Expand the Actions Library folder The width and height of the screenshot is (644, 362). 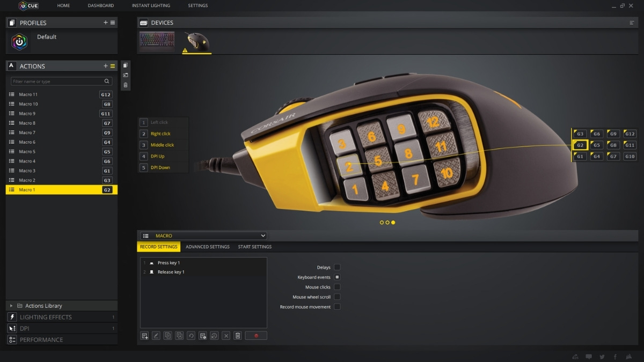pyautogui.click(x=12, y=306)
